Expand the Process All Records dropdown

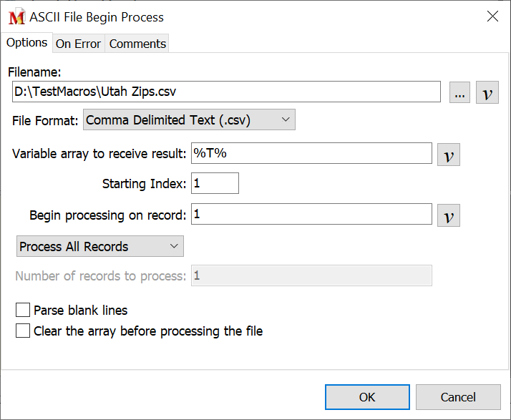coord(100,247)
